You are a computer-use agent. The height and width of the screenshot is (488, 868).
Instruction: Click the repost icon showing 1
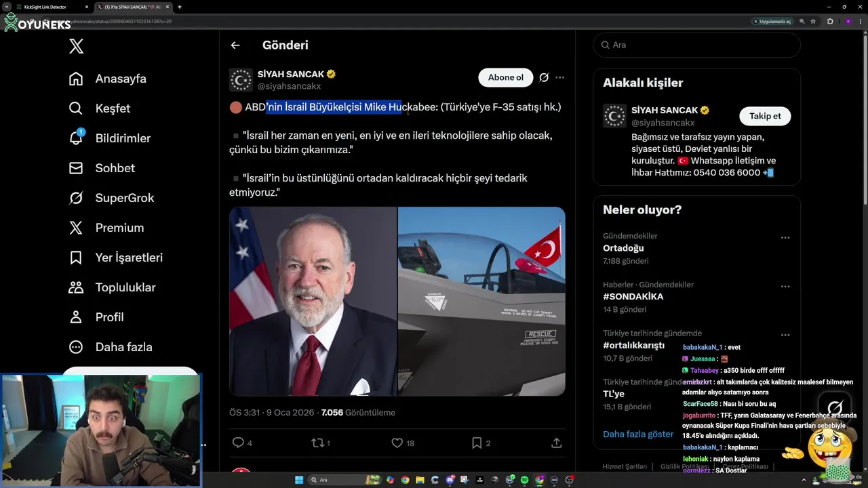(317, 443)
